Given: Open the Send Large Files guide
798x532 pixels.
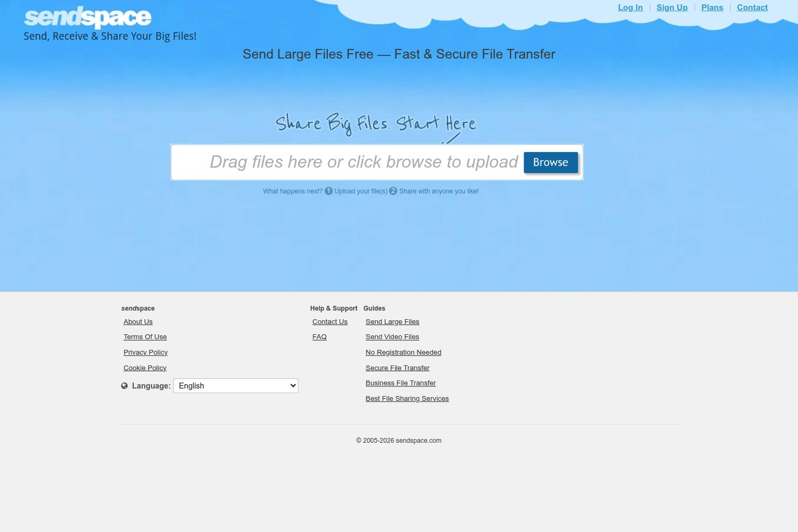Looking at the screenshot, I should (x=392, y=322).
